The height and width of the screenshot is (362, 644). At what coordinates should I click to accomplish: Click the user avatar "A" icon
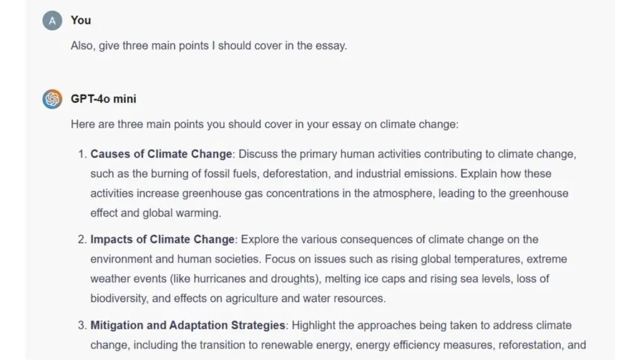click(52, 21)
